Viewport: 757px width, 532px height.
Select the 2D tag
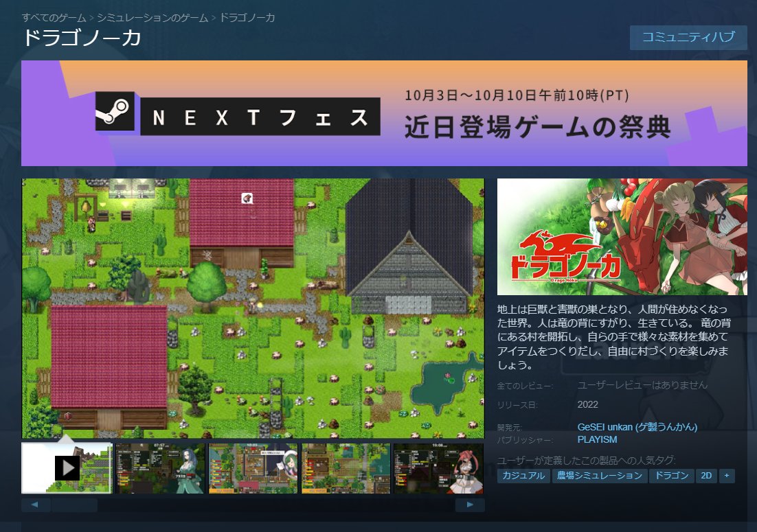(x=706, y=476)
